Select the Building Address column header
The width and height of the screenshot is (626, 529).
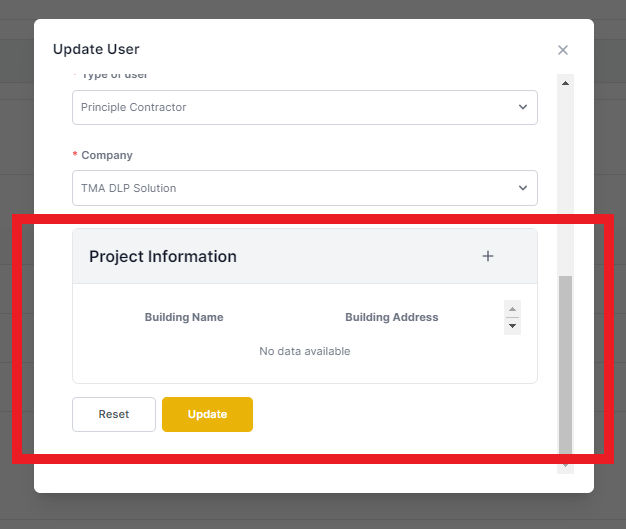point(392,317)
